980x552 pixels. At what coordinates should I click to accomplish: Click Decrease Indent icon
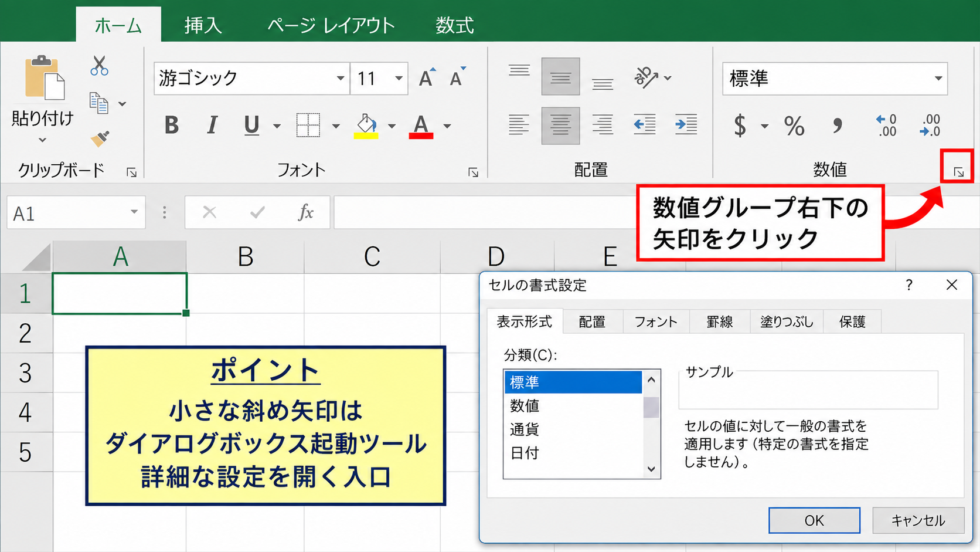click(645, 124)
